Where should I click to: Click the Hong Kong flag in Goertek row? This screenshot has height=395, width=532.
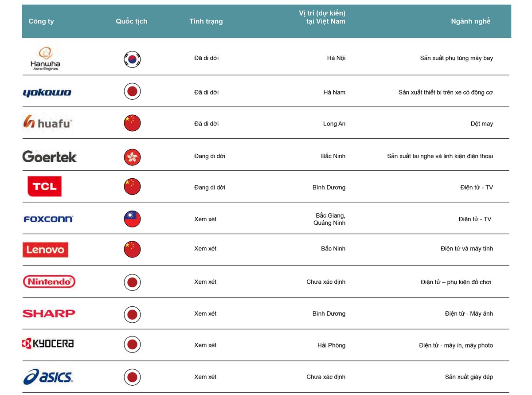point(132,157)
